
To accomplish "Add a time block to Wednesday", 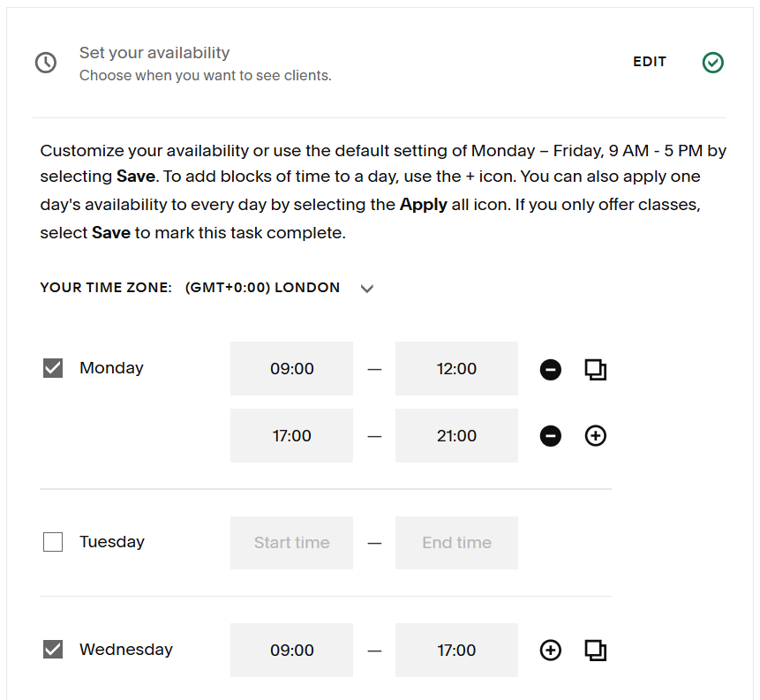I will point(551,650).
